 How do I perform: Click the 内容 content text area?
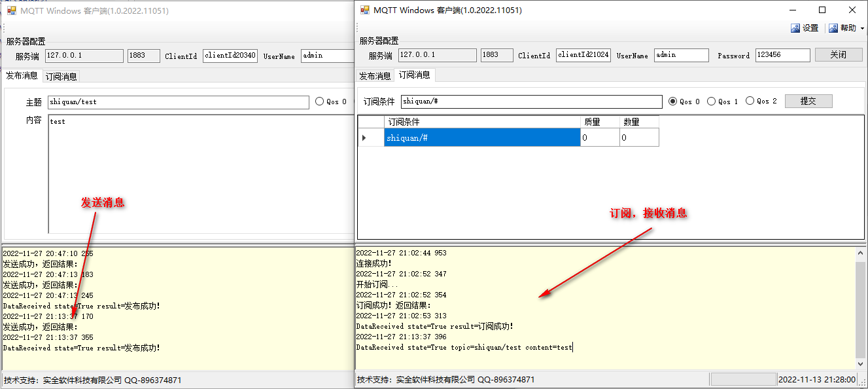pos(201,174)
